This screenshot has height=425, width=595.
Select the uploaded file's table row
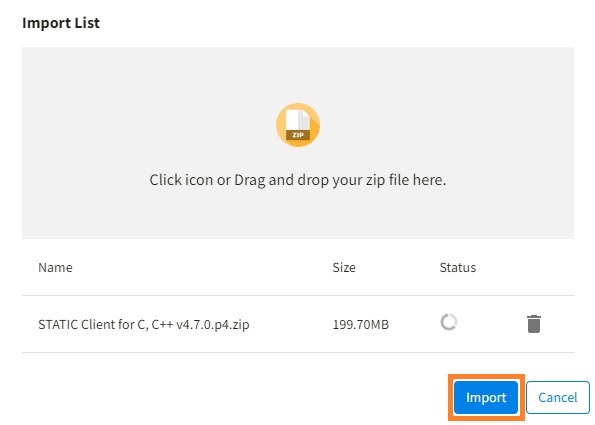(298, 324)
